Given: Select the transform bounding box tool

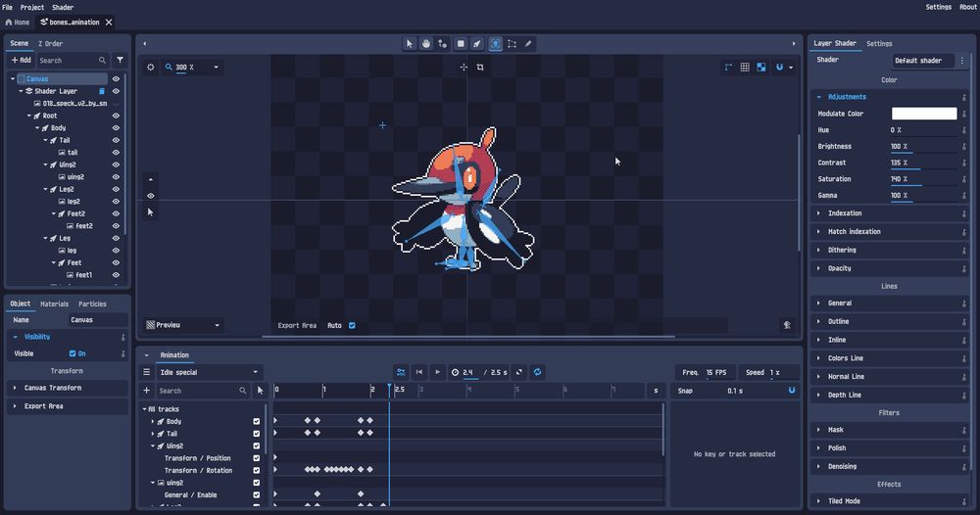Looking at the screenshot, I should coord(512,44).
